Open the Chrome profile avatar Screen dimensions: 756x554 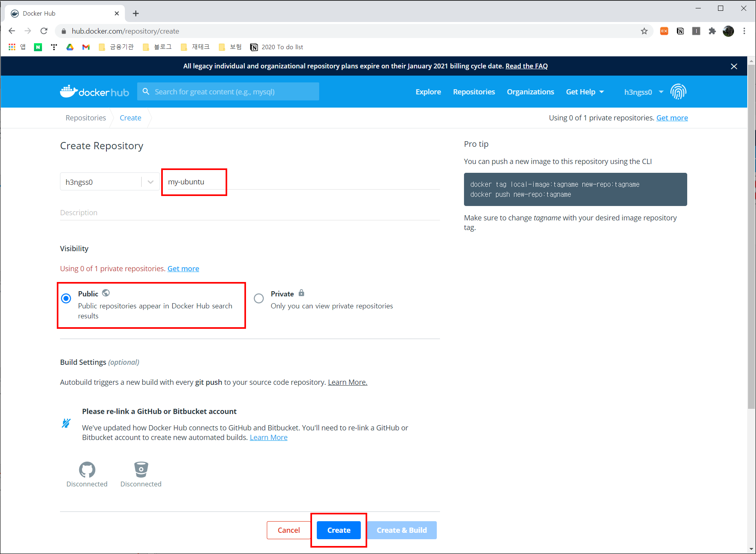pos(728,31)
